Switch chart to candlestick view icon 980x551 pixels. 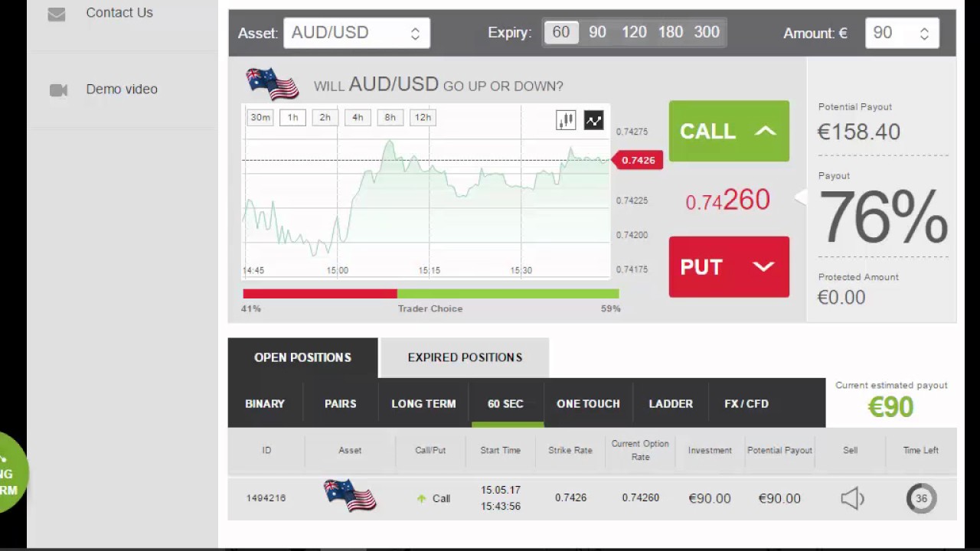[x=566, y=120]
